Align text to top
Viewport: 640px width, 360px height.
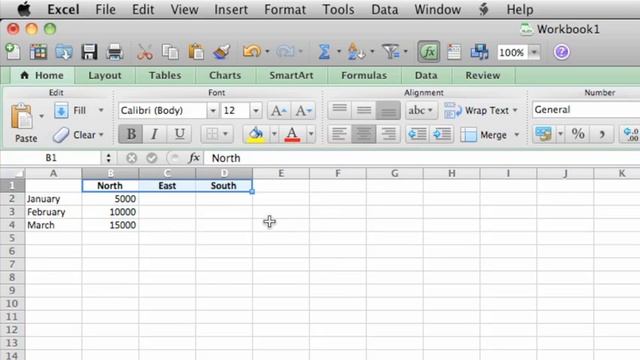click(x=339, y=110)
